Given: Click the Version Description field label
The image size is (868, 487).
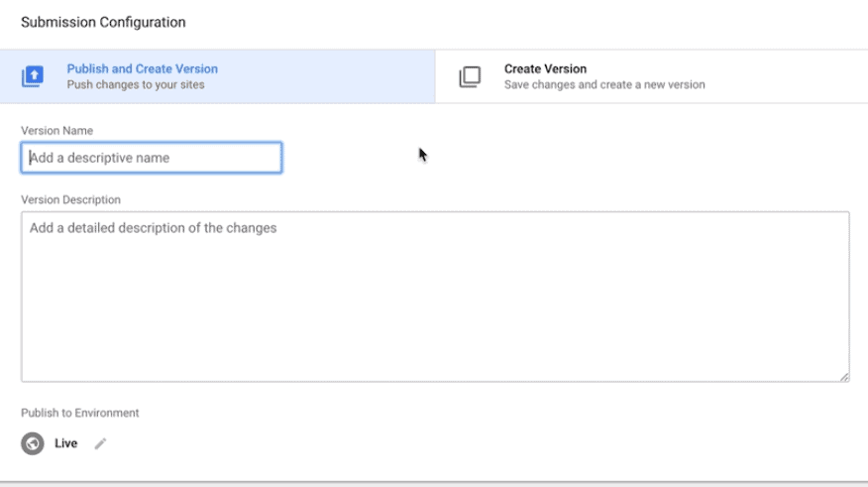Looking at the screenshot, I should [71, 200].
